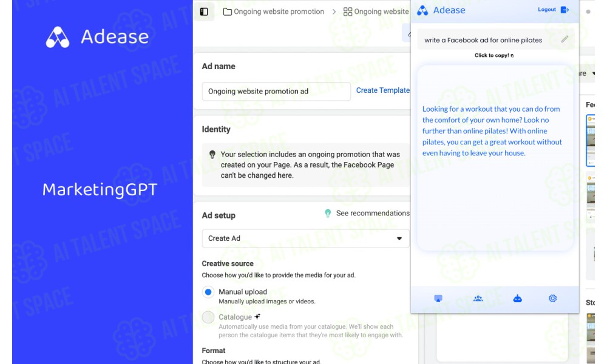Screen dimensions: 607x364
Task: Open the Create Ad dropdown
Action: (x=305, y=238)
